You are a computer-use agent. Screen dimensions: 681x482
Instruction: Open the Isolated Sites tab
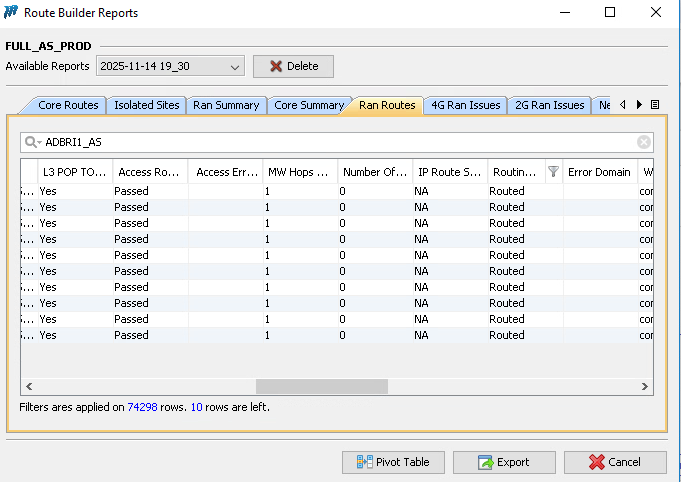click(x=146, y=105)
